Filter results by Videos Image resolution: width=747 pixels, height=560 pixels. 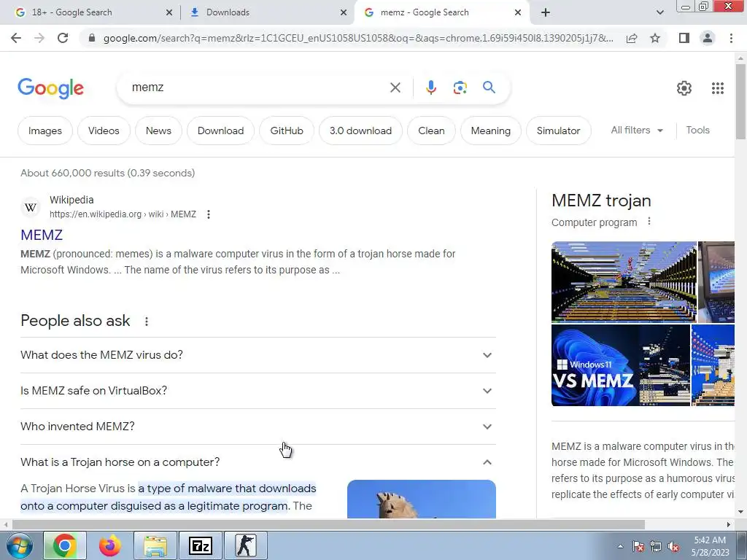[104, 131]
